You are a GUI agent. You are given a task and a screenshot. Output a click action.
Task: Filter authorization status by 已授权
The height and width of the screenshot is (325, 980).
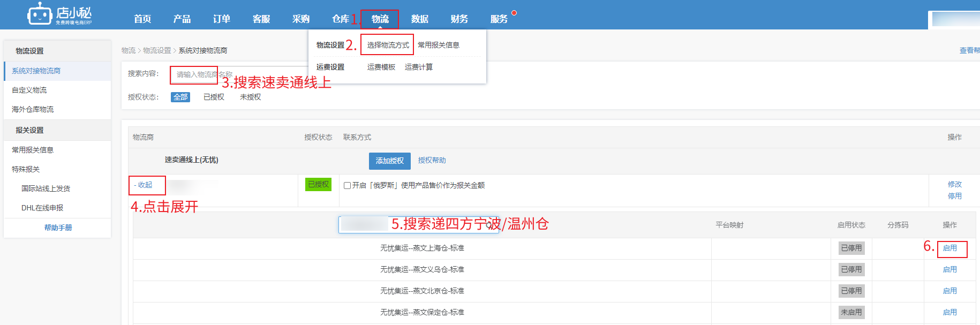pos(214,97)
